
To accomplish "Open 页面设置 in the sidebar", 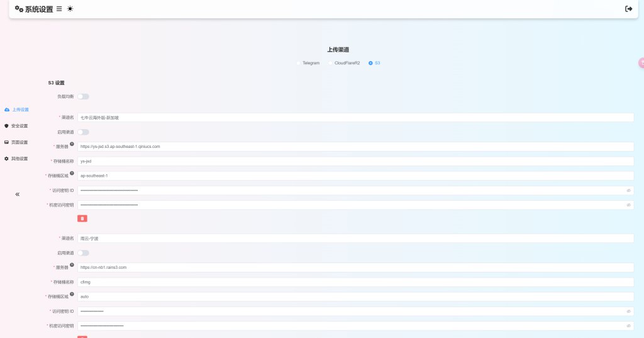I will tap(16, 142).
